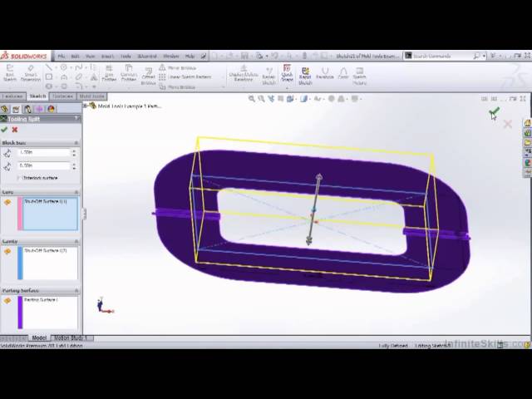Click the Rapid Sketch tool
532x399 pixels.
coord(305,76)
